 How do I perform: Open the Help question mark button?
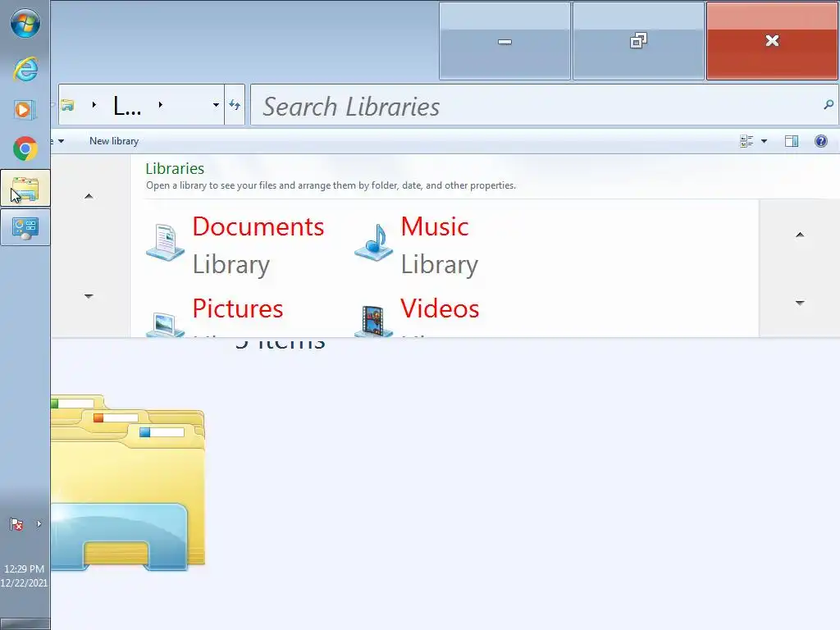pyautogui.click(x=820, y=141)
